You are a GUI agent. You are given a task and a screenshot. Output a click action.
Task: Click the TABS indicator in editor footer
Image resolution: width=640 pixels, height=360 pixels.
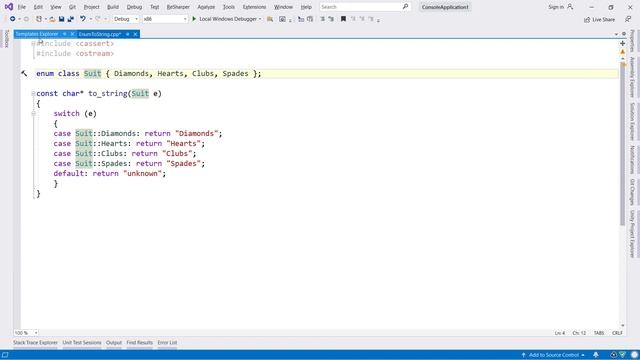pyautogui.click(x=599, y=333)
